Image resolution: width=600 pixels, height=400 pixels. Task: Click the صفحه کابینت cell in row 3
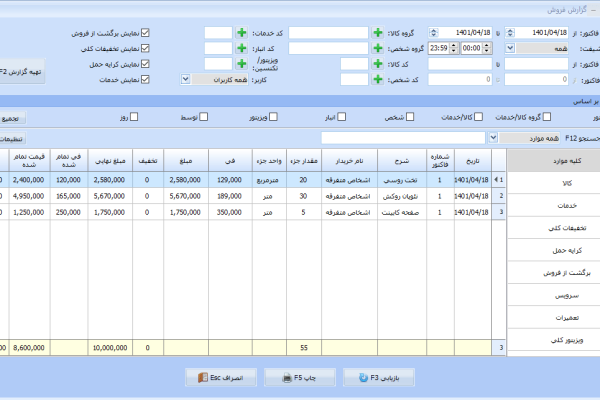[401, 212]
